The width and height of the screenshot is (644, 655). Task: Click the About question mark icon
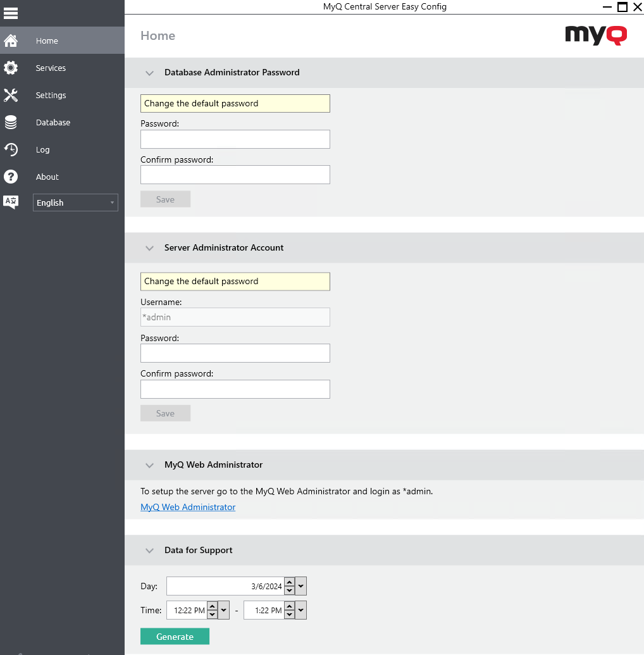tap(11, 177)
